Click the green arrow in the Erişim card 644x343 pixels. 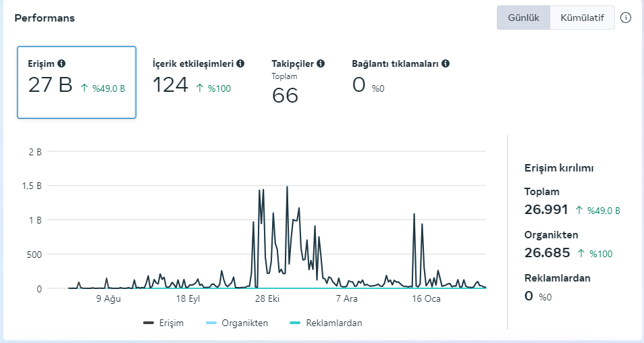tap(84, 88)
